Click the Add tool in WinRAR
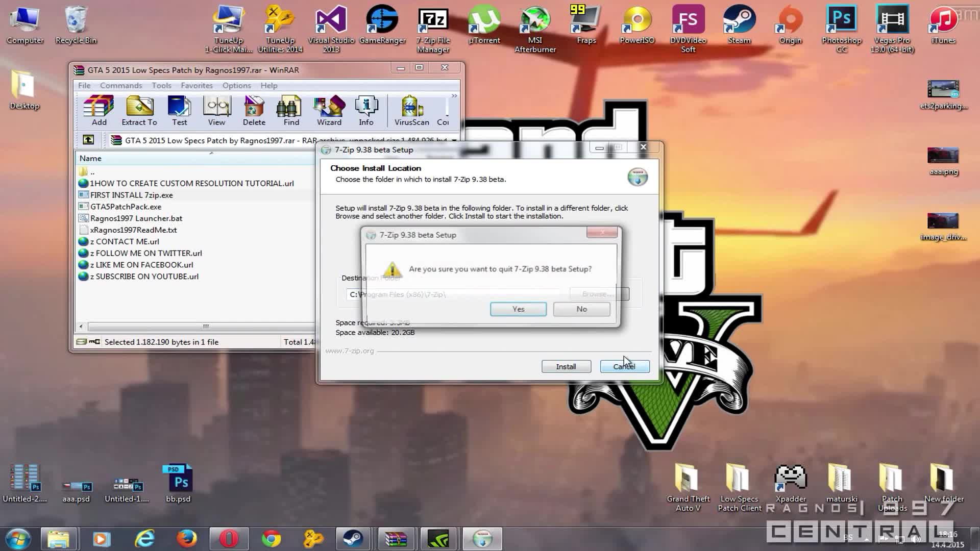This screenshot has height=551, width=980. (x=99, y=111)
